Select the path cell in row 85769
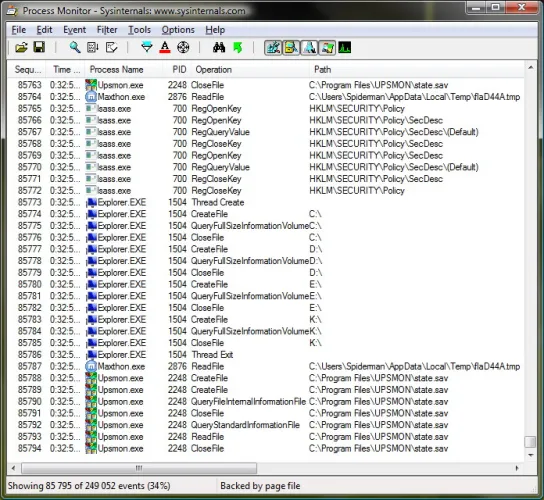This screenshot has width=544, height=500. (x=376, y=155)
